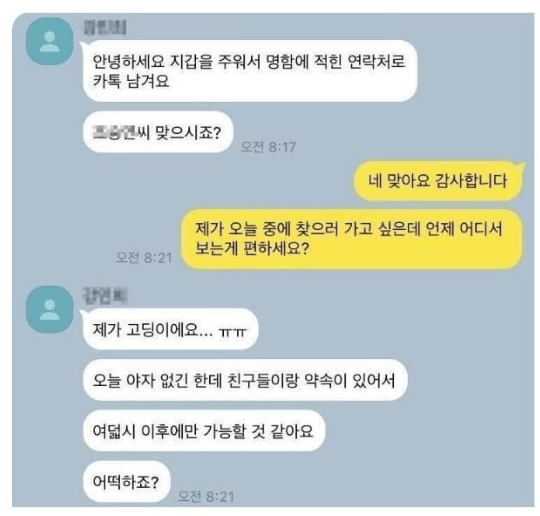540x516 pixels.
Task: Click the '오전 8:17' timestamp
Action: [268, 147]
